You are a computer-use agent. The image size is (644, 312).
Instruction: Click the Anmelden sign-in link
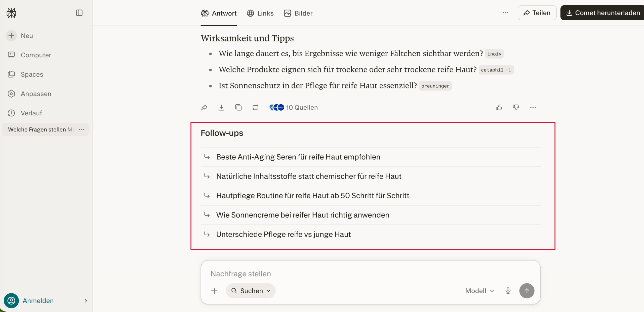tap(38, 301)
